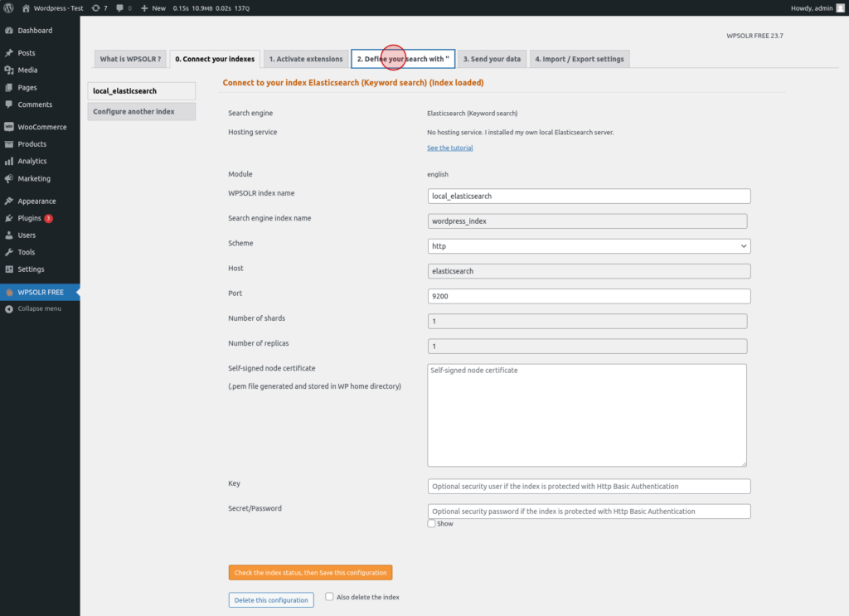Click the Pages icon in sidebar
The height and width of the screenshot is (616, 849).
pyautogui.click(x=9, y=87)
